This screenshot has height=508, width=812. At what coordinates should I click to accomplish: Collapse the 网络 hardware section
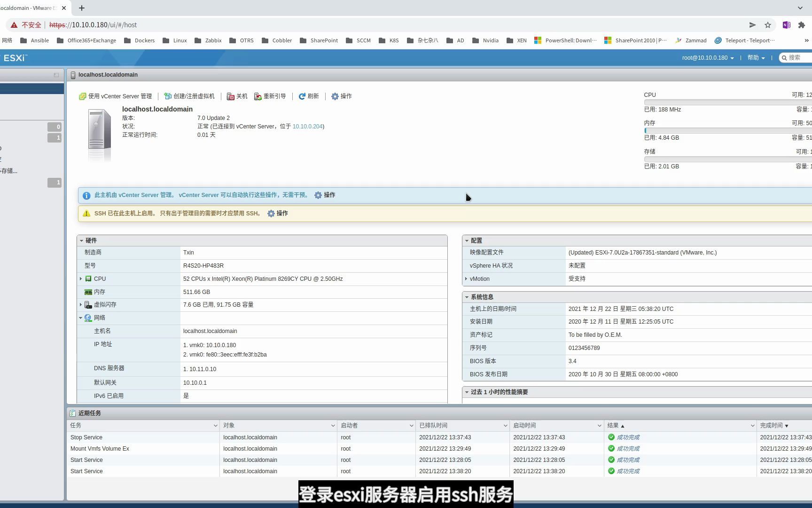pos(81,318)
